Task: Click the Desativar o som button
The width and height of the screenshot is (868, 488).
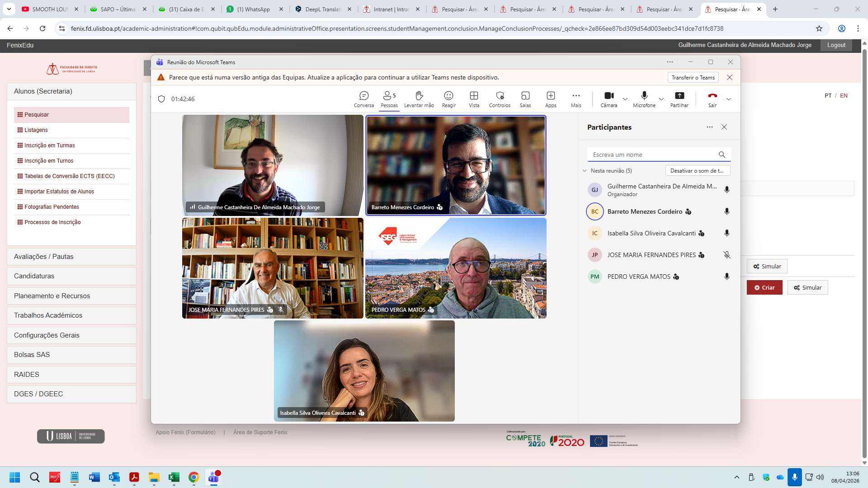Action: click(697, 171)
